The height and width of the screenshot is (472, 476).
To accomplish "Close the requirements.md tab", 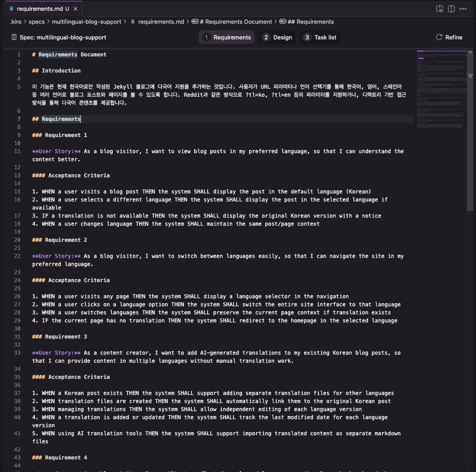I will pos(76,9).
